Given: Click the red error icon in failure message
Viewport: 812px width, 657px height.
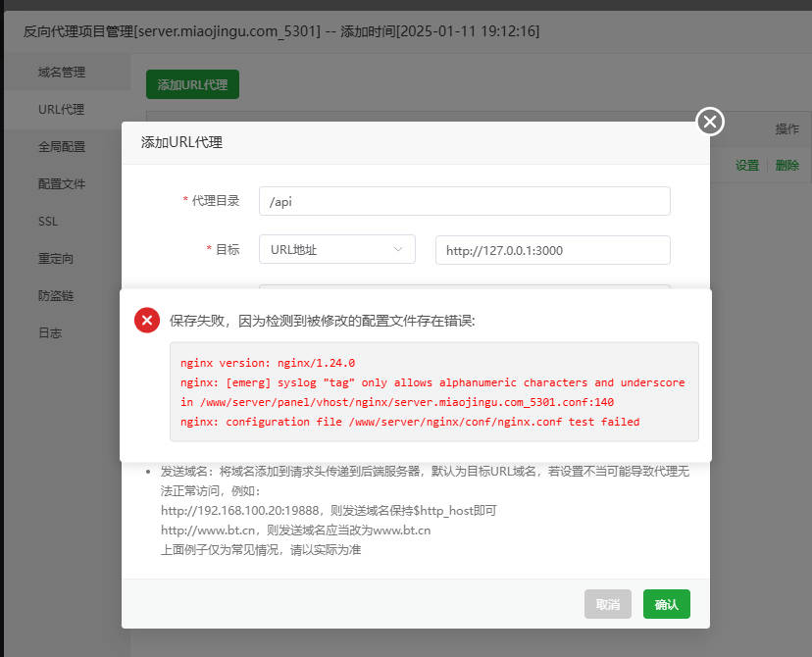Looking at the screenshot, I should click(x=146, y=320).
